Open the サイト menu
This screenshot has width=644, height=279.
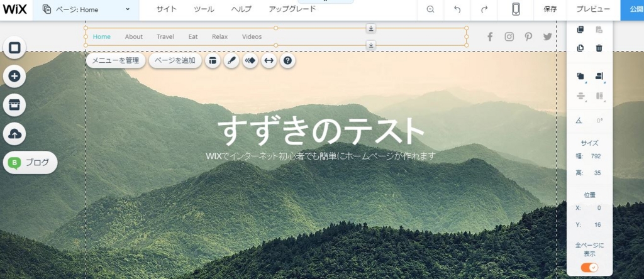[x=166, y=9]
